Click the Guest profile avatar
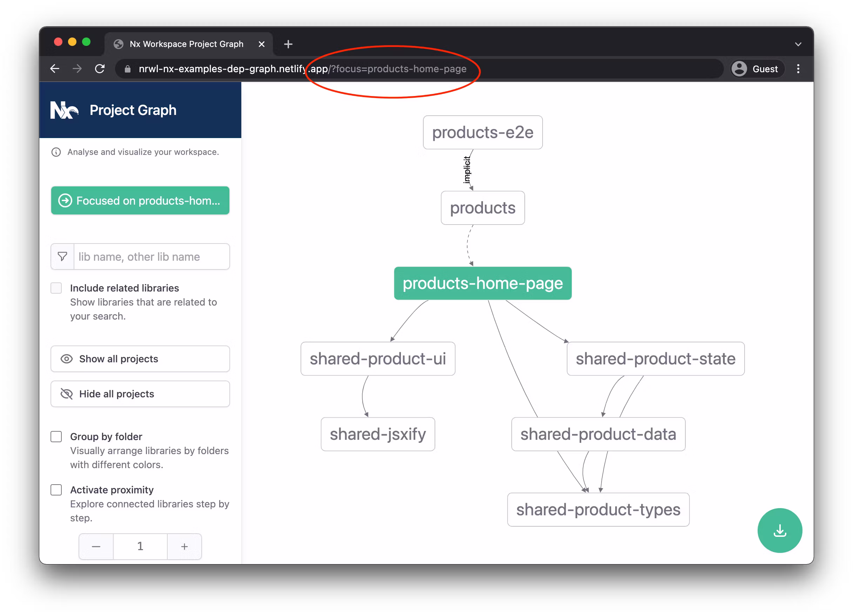 739,69
